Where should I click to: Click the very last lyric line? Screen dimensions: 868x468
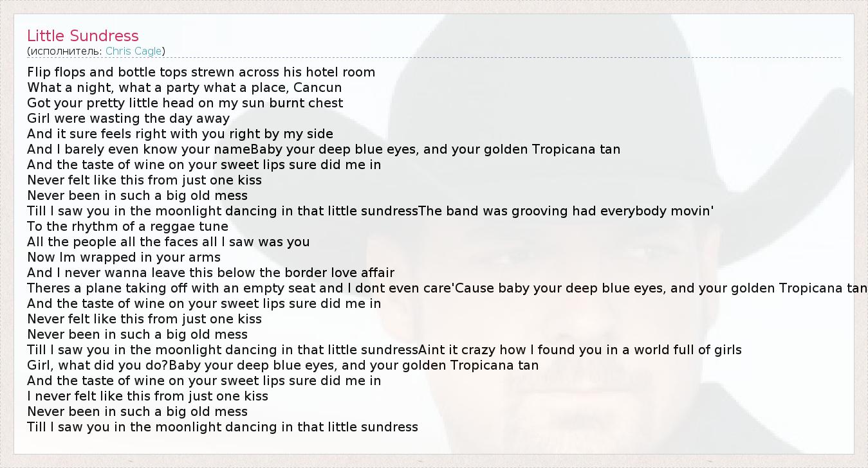(222, 427)
